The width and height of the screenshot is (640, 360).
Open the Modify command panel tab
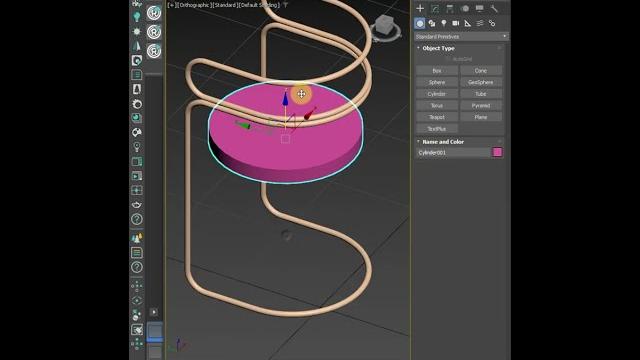coord(435,9)
